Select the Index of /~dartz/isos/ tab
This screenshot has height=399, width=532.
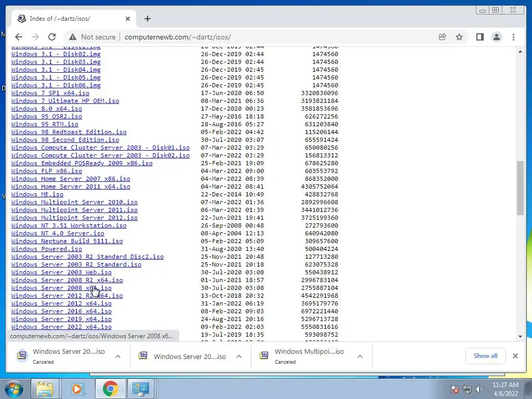coord(74,19)
